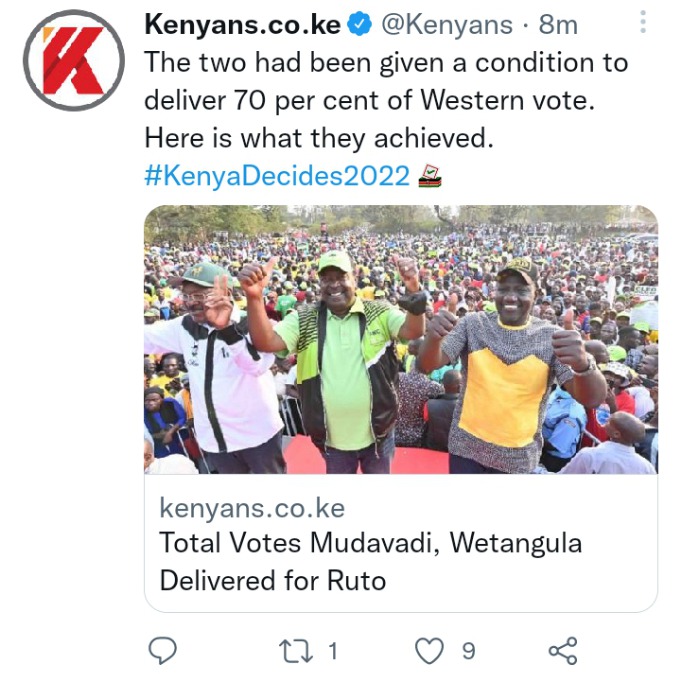Retweet this post using the retweet icon
This screenshot has width=681, height=674.
[296, 651]
